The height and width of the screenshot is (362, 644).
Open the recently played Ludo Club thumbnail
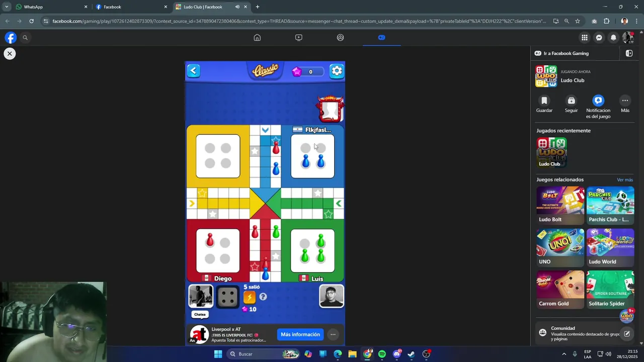tap(551, 152)
